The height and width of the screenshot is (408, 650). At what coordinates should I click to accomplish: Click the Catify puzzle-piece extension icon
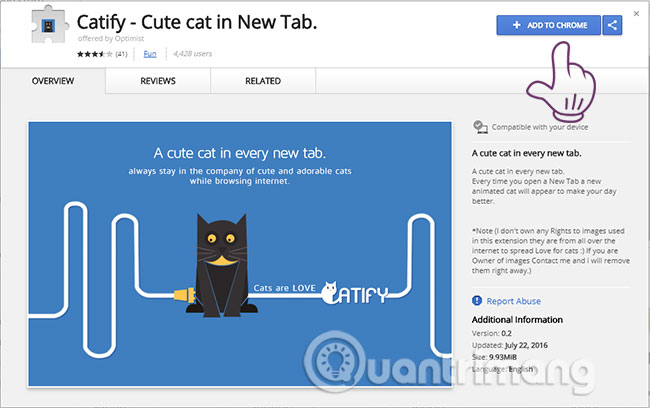point(49,26)
